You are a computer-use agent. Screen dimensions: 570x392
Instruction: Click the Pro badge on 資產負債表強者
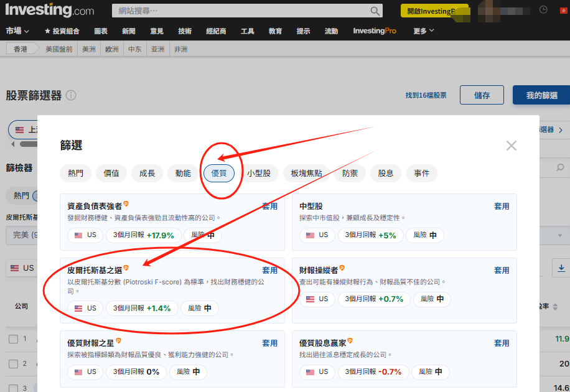[x=126, y=204]
